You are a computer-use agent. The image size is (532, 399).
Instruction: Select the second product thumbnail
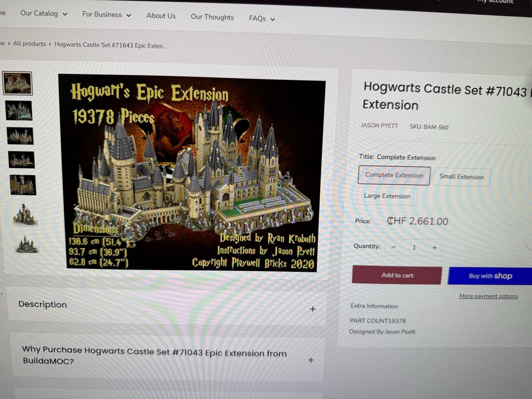[x=19, y=110]
